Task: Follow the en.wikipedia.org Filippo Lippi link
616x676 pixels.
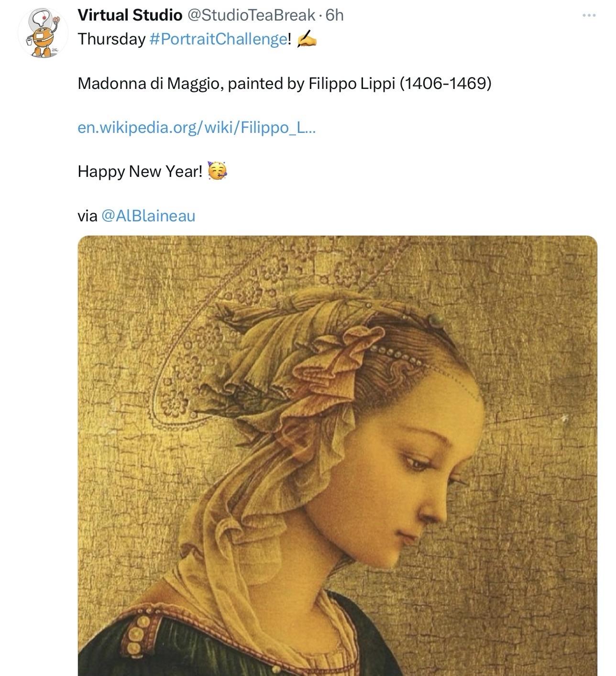Action: tap(196, 128)
